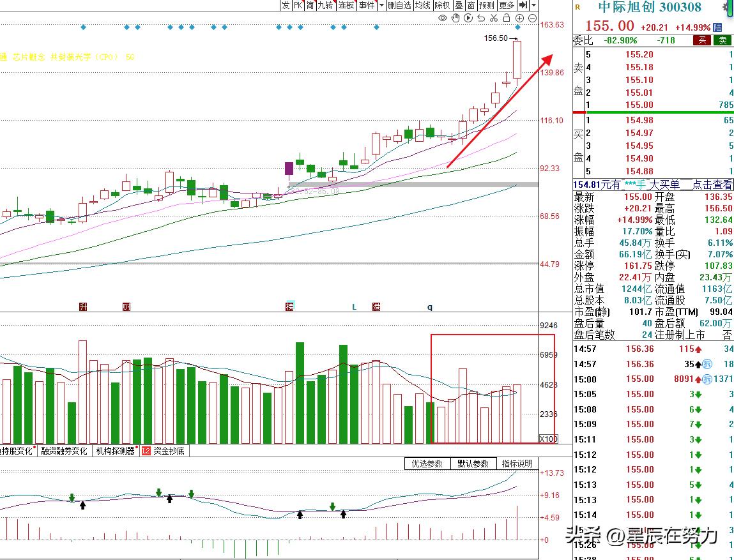Click the 大买单 label
The image size is (734, 560).
[664, 185]
